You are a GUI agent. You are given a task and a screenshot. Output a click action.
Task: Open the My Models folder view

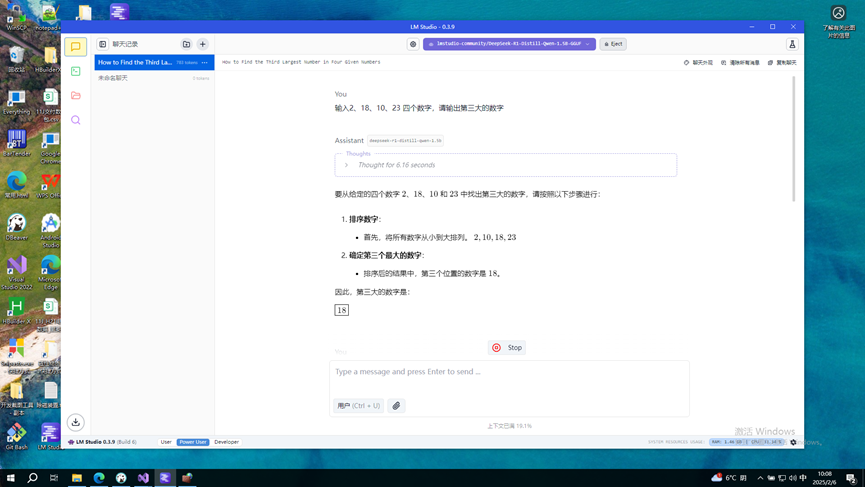[76, 95]
